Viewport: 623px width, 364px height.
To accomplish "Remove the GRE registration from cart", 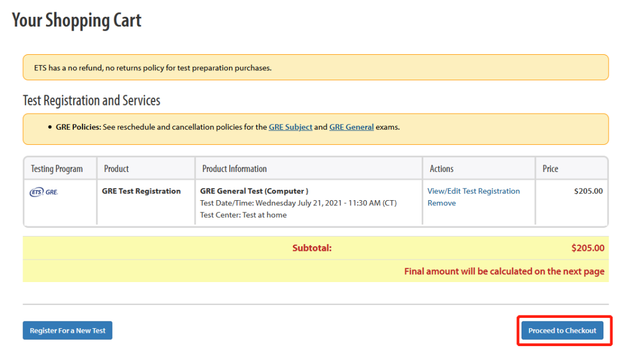I will tap(441, 203).
